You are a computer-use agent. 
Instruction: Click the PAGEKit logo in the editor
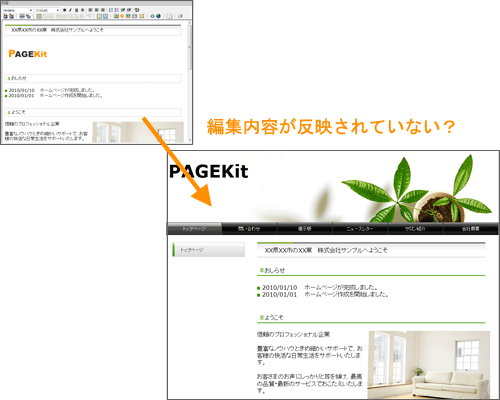(x=28, y=54)
